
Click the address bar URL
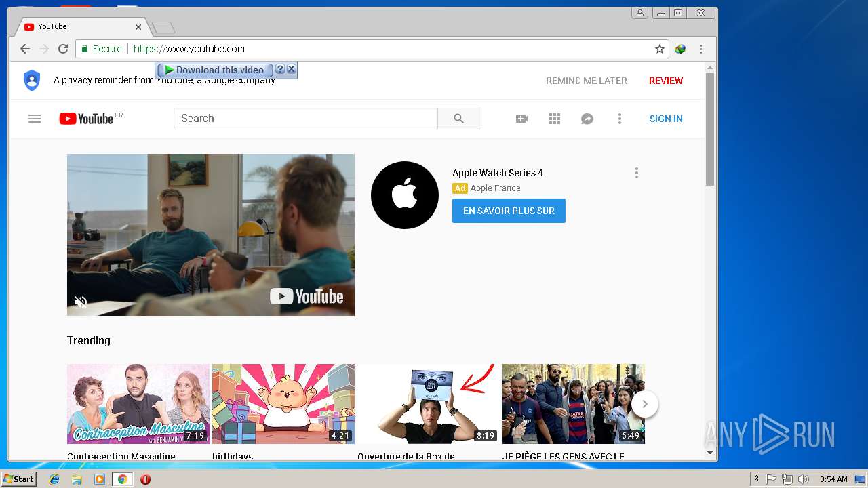[189, 49]
